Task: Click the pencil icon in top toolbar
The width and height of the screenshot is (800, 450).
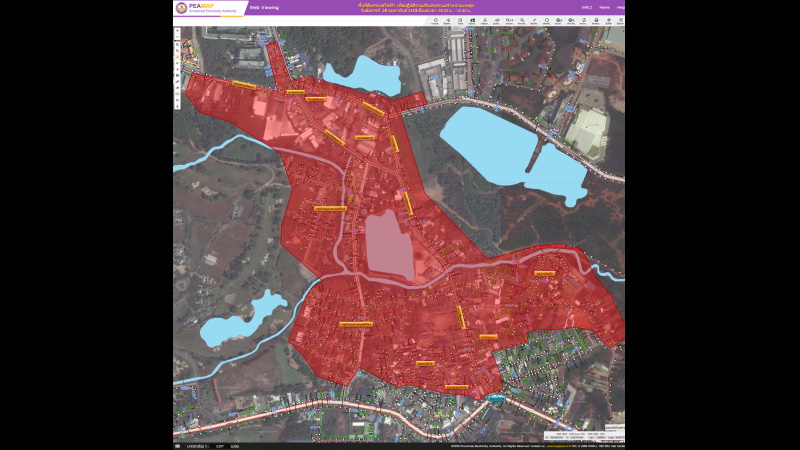Action: tap(534, 21)
